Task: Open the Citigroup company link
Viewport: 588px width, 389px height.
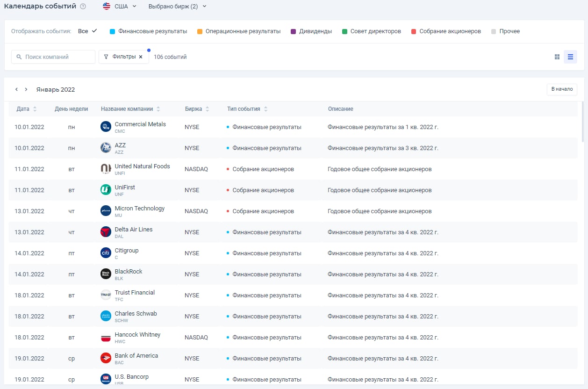Action: [127, 251]
